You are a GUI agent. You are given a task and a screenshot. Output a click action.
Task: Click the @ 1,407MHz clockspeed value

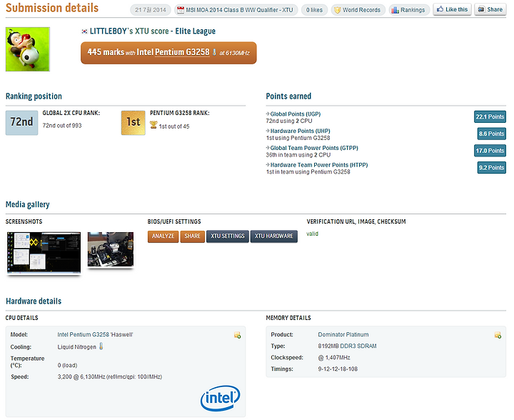pos(333,358)
